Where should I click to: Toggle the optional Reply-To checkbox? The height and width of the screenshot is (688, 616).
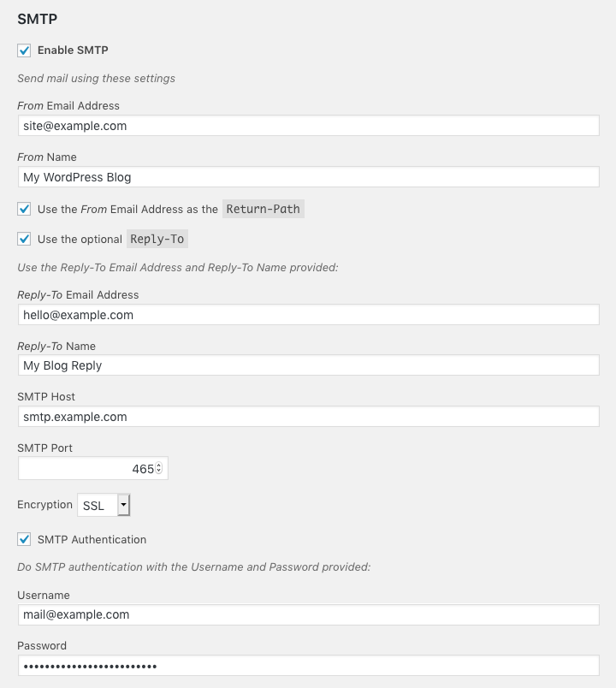[x=25, y=239]
